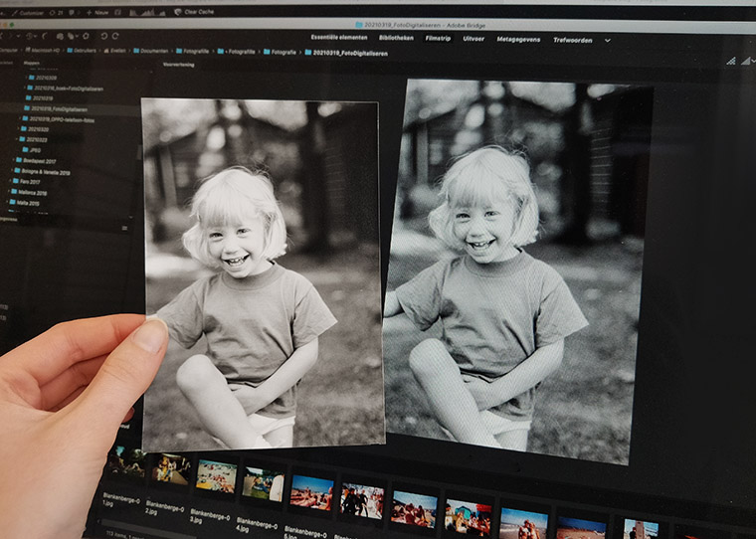Viewport: 756px width, 539px height.
Task: Click Macintosh HD in path bar
Action: [43, 50]
